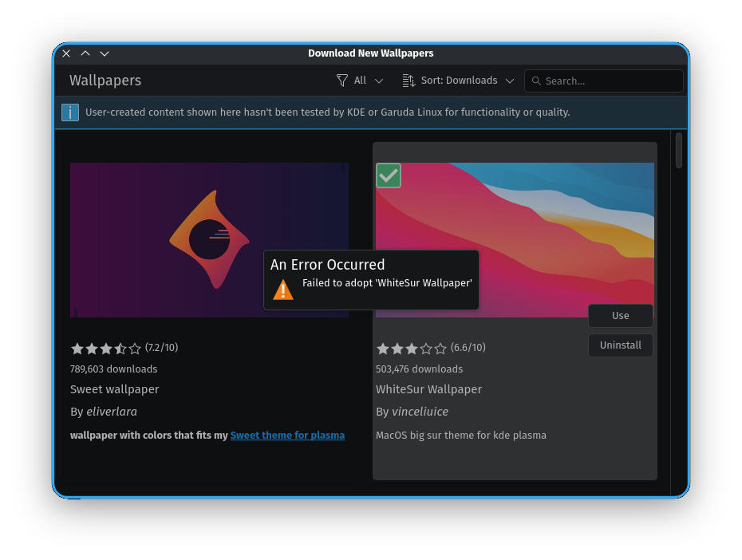Click the keep-above up arrow in title bar
742x560 pixels.
(85, 53)
